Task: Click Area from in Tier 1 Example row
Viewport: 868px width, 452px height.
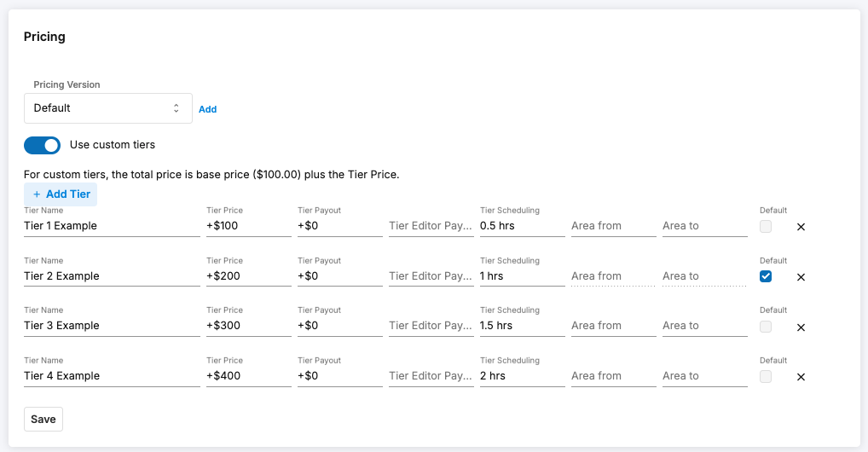Action: coord(613,226)
